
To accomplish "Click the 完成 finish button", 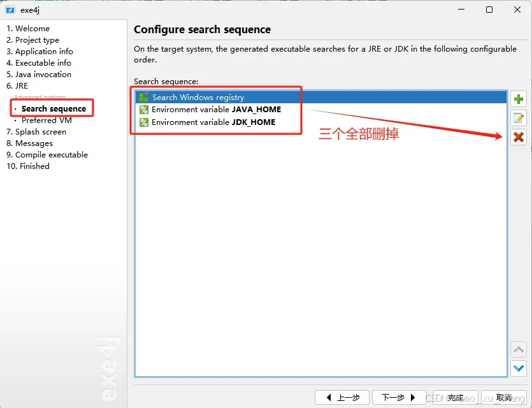I will tap(456, 397).
